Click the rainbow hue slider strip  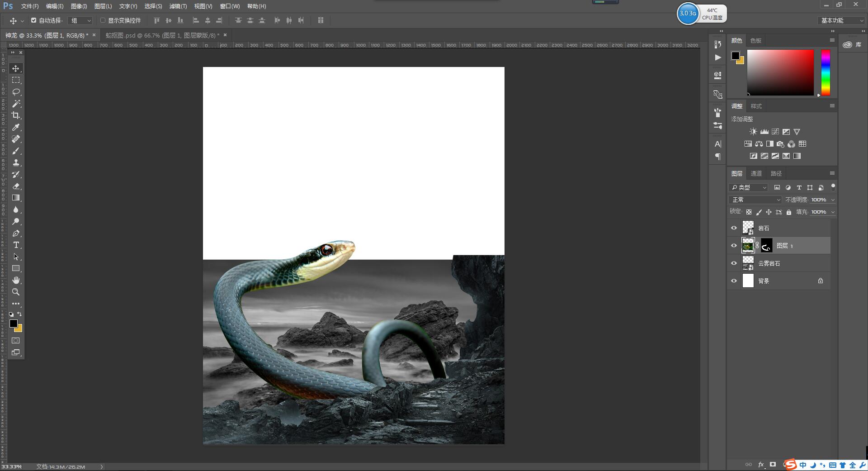coord(826,72)
